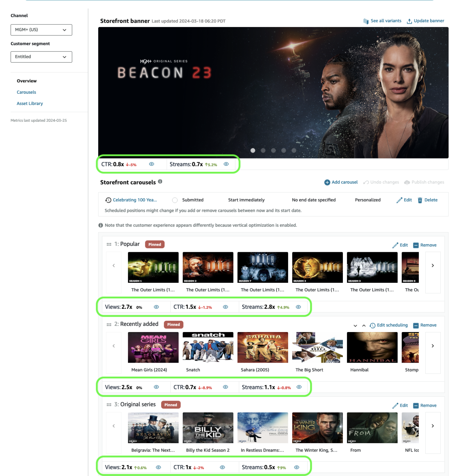Click See all variants link
Viewport: 464px width, 476px height.
(x=386, y=21)
